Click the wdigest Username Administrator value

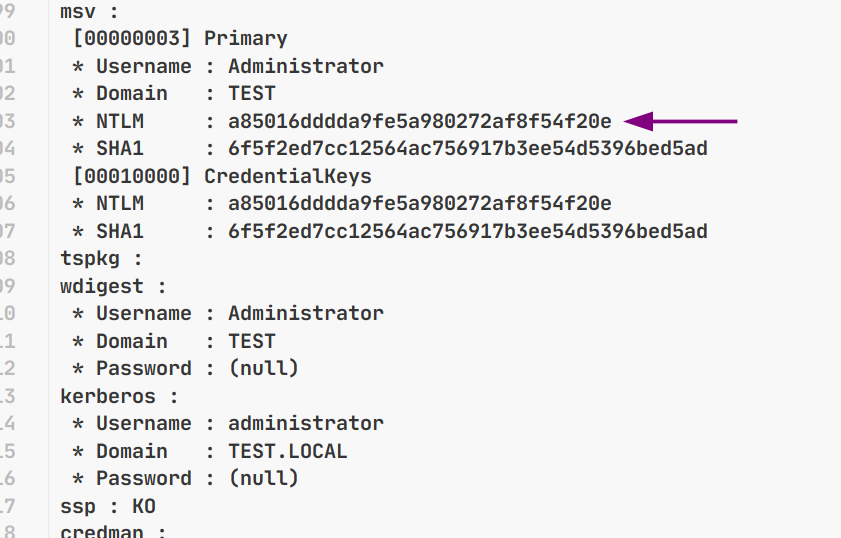(306, 314)
